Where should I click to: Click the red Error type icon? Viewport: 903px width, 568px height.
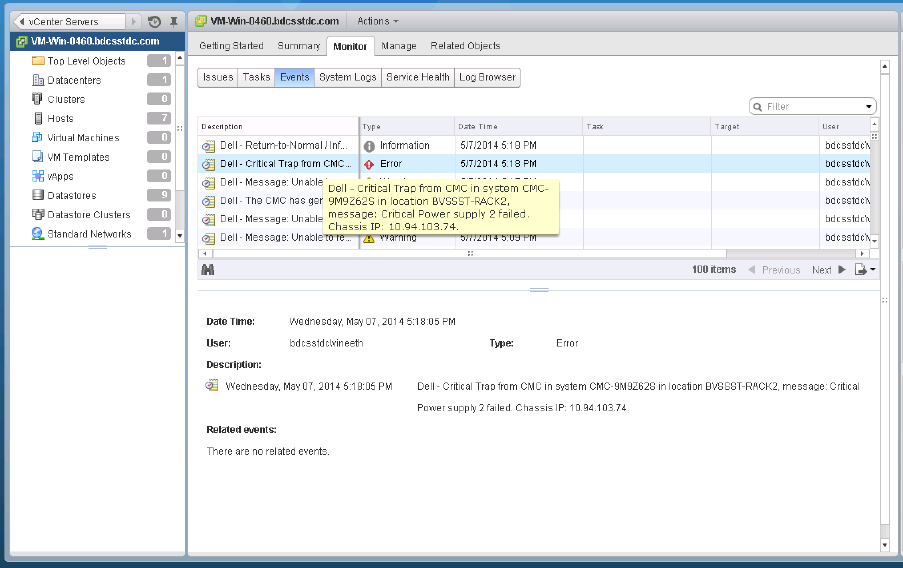[369, 165]
